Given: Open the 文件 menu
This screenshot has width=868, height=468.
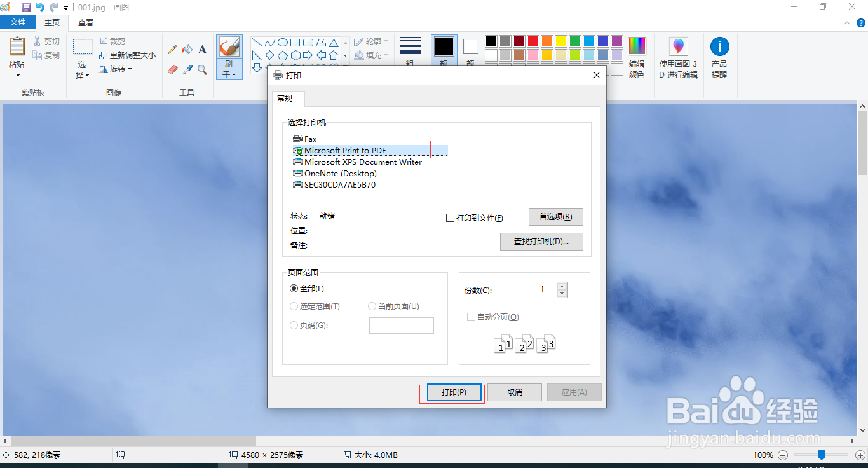Looking at the screenshot, I should pyautogui.click(x=18, y=22).
